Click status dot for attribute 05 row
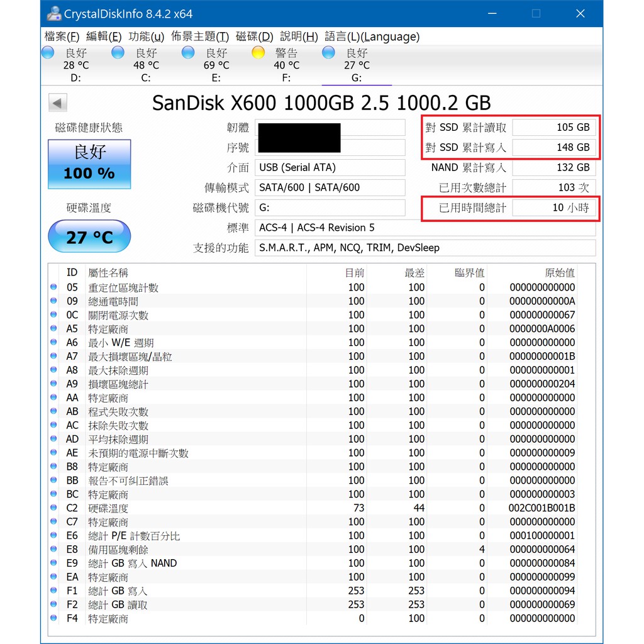The image size is (644, 644). tap(53, 287)
